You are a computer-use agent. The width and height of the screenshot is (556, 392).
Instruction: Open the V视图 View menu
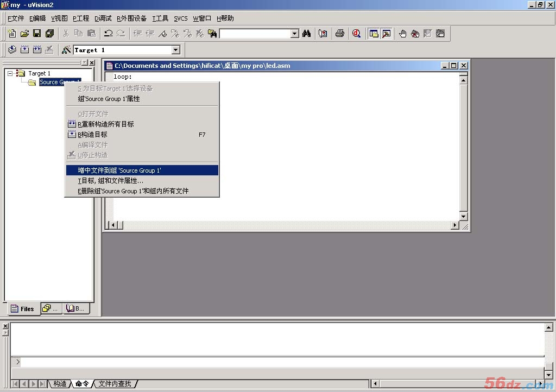pyautogui.click(x=59, y=18)
